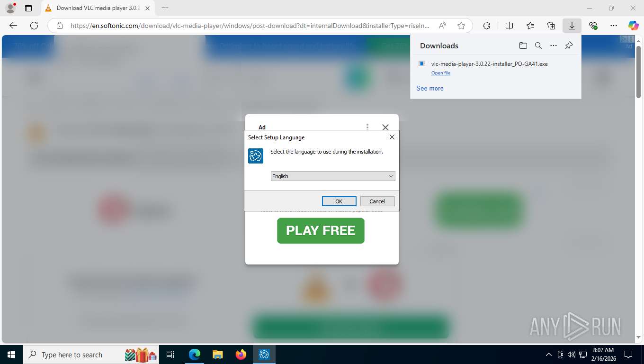This screenshot has height=364, width=644.
Task: Open Windows Start menu
Action: (11, 355)
